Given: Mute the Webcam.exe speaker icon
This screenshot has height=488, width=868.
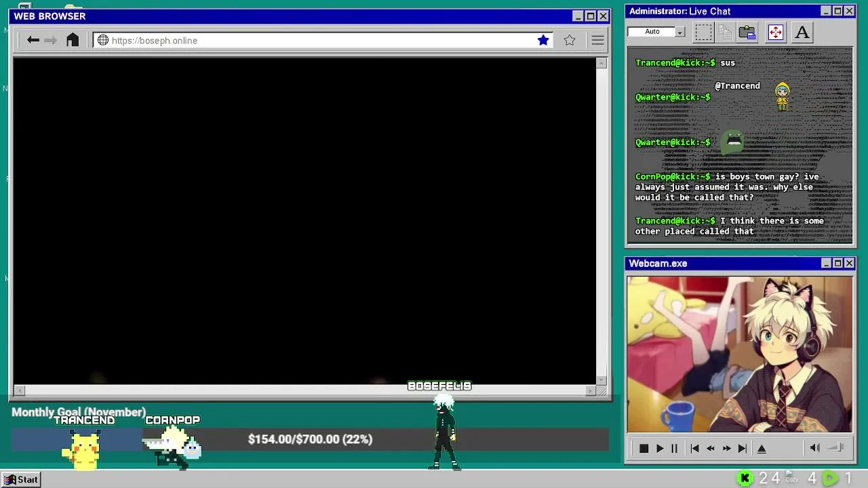Looking at the screenshot, I should click(815, 447).
